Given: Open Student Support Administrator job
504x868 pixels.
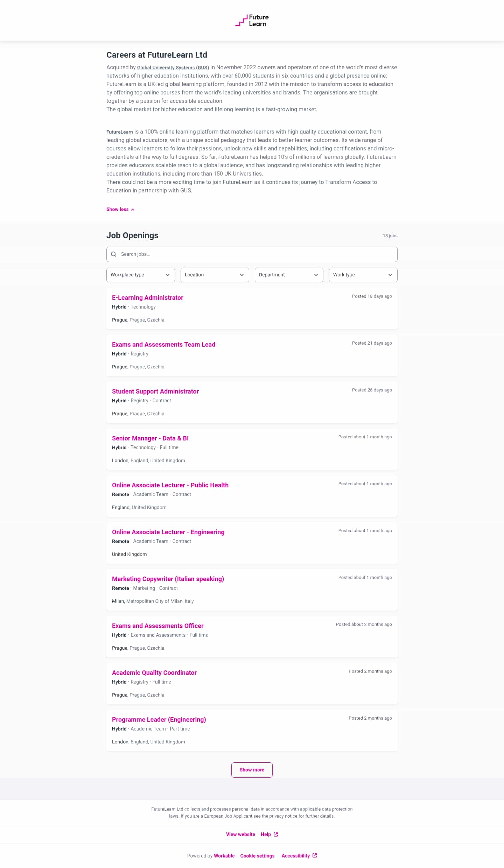Looking at the screenshot, I should 155,391.
